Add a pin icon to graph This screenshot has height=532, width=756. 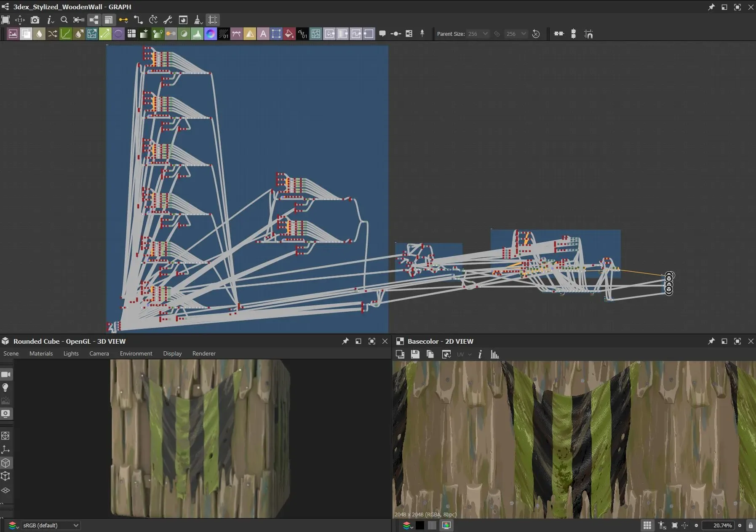[x=422, y=34]
